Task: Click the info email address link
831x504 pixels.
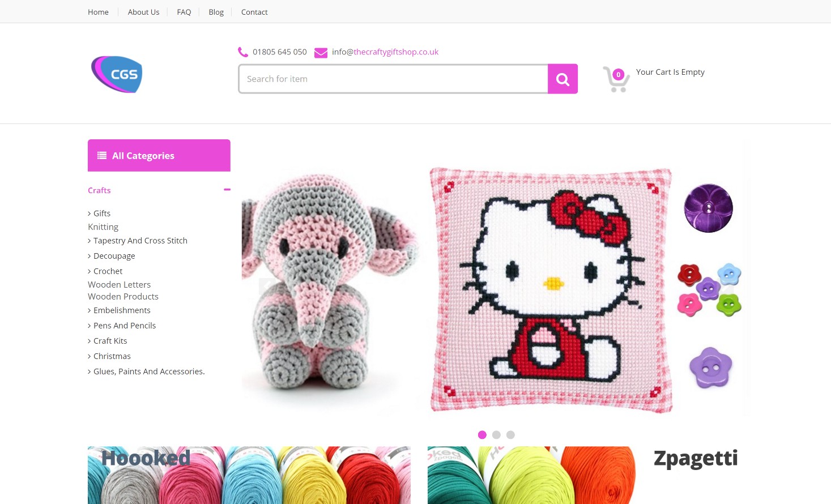Action: tap(385, 52)
